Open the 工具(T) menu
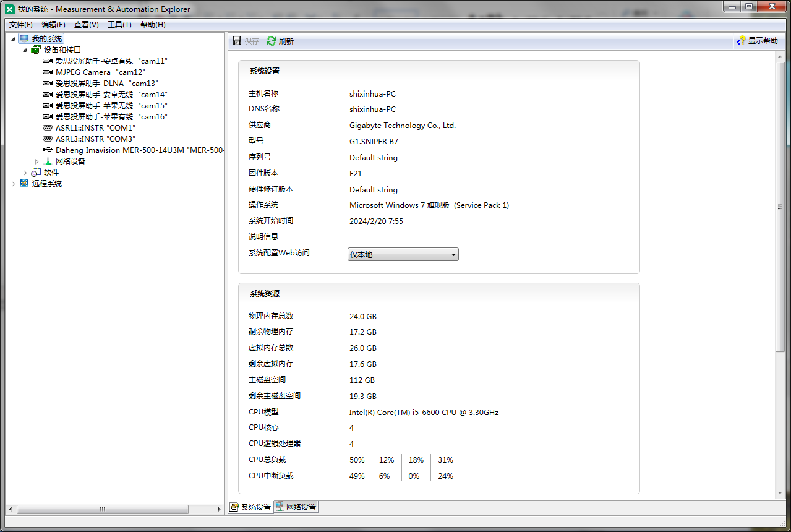 coord(119,25)
